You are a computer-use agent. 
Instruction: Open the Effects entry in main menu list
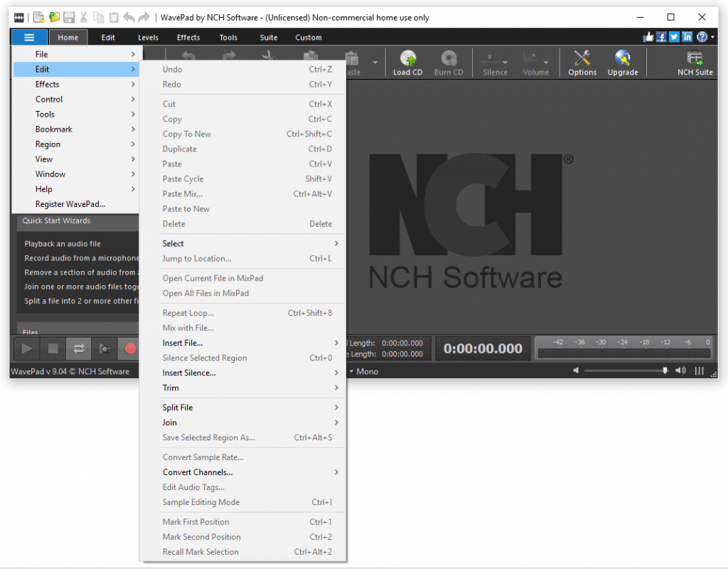point(75,84)
